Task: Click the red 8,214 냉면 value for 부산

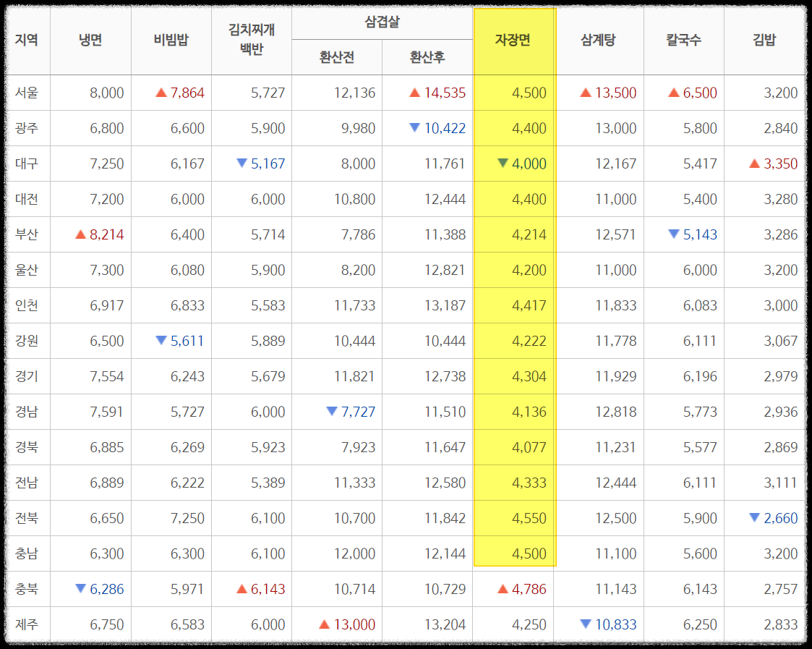Action: [x=107, y=234]
